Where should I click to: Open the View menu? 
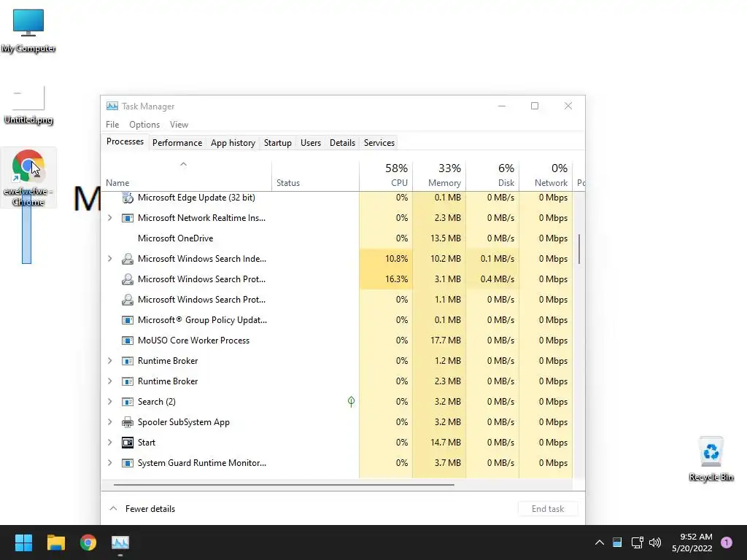point(179,125)
